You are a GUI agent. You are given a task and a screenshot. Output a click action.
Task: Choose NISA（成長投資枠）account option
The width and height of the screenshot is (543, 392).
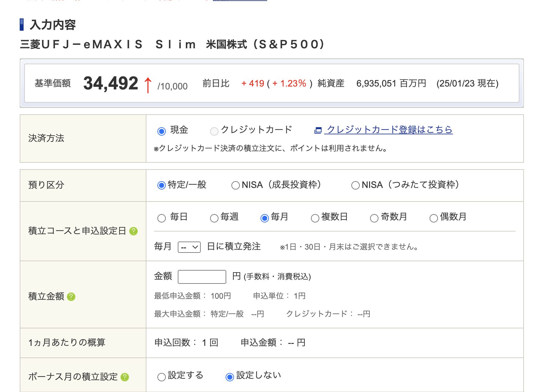[235, 185]
